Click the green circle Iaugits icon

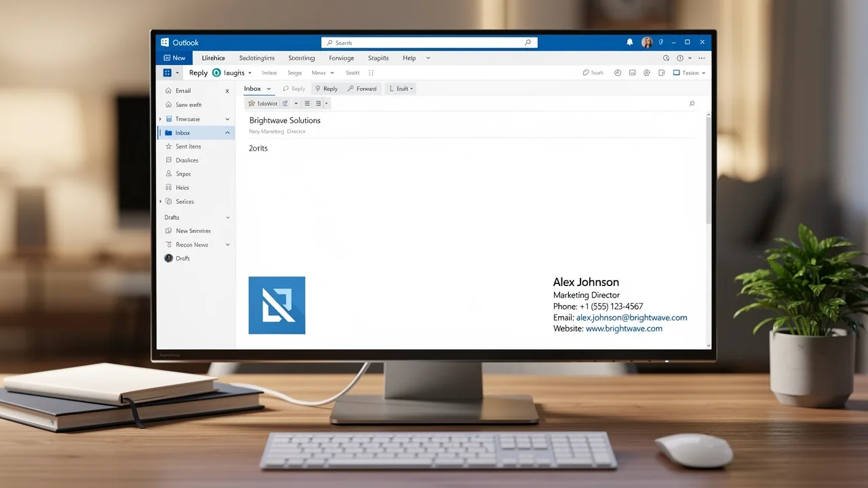click(216, 73)
